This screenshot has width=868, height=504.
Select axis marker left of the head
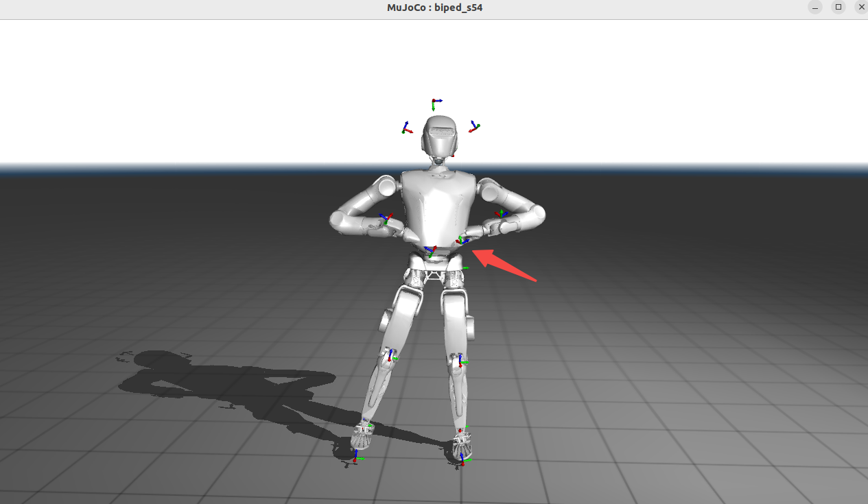pos(407,128)
